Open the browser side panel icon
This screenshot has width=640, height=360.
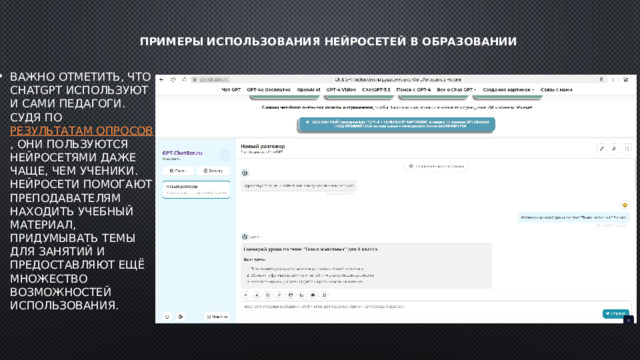tap(625, 80)
